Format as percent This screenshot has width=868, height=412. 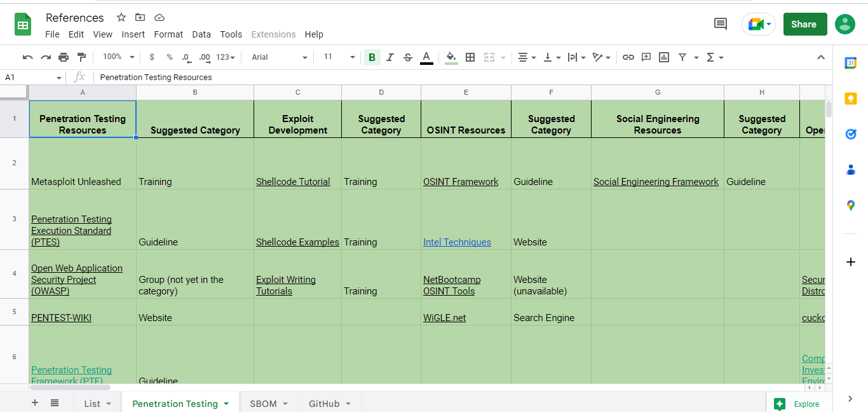[x=170, y=57]
